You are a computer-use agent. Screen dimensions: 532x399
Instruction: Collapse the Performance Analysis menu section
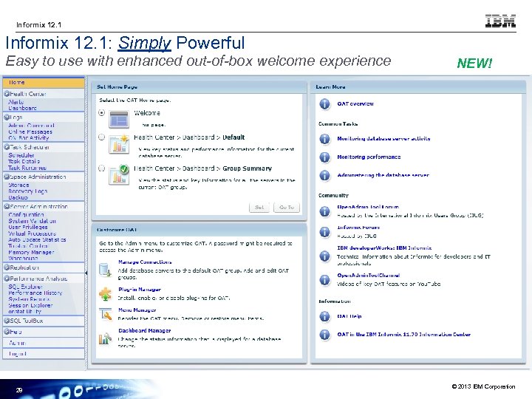(x=7, y=279)
